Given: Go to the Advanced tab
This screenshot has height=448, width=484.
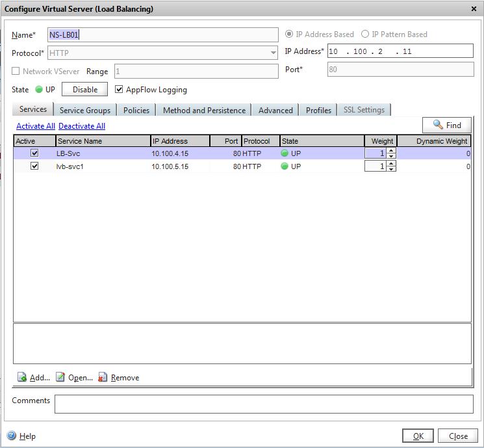Looking at the screenshot, I should pyautogui.click(x=275, y=110).
